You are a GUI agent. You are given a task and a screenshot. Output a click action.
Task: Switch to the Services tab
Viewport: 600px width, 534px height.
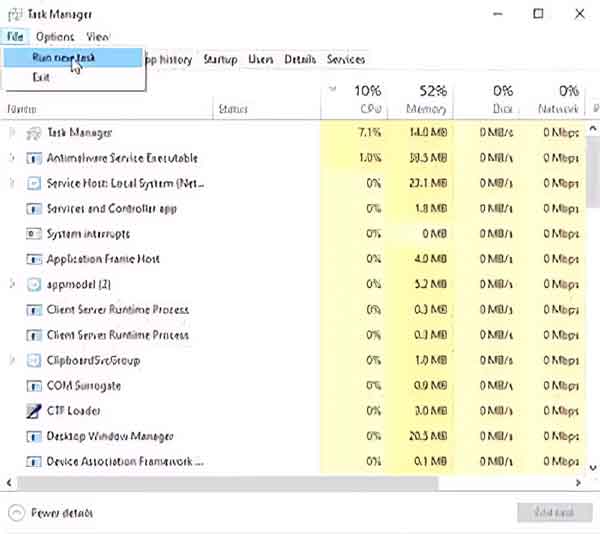346,60
